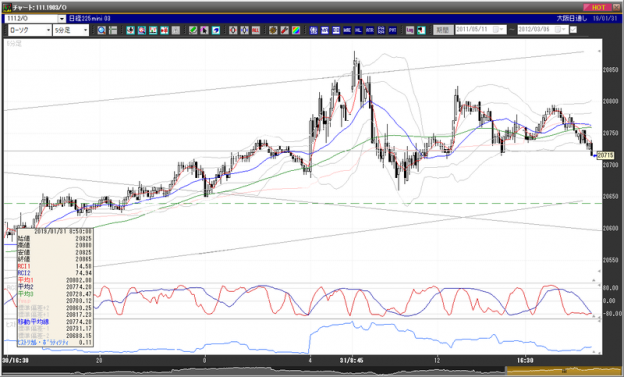Toggle the HL indicator button
Viewport: 624px width, 377px height.
tap(358, 30)
